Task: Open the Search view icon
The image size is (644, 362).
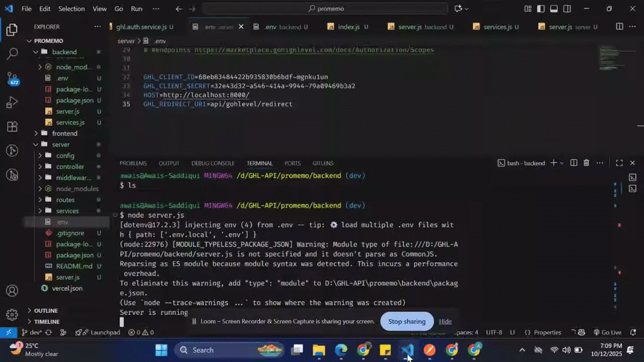Action: point(13,53)
